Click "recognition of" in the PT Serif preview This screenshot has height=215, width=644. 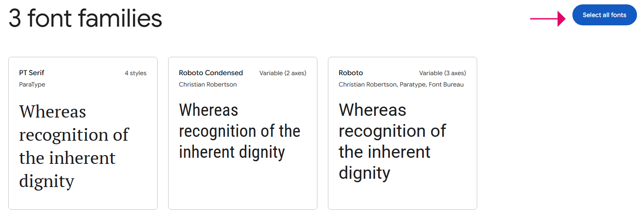pyautogui.click(x=74, y=135)
